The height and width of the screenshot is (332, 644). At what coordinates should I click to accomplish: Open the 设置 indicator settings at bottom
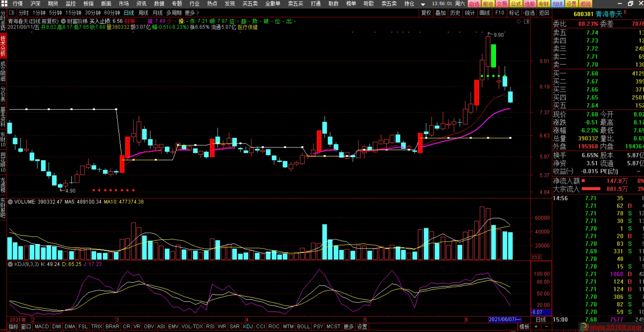tap(362, 327)
